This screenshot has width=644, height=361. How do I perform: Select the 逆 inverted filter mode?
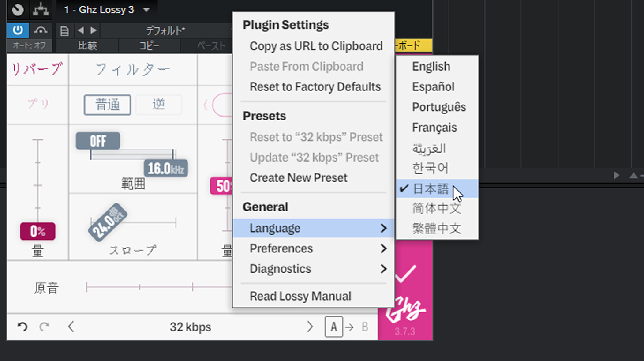click(158, 105)
